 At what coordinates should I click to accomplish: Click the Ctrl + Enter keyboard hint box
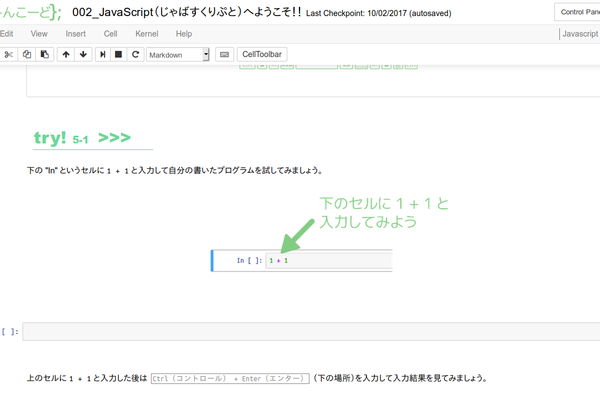pyautogui.click(x=230, y=379)
